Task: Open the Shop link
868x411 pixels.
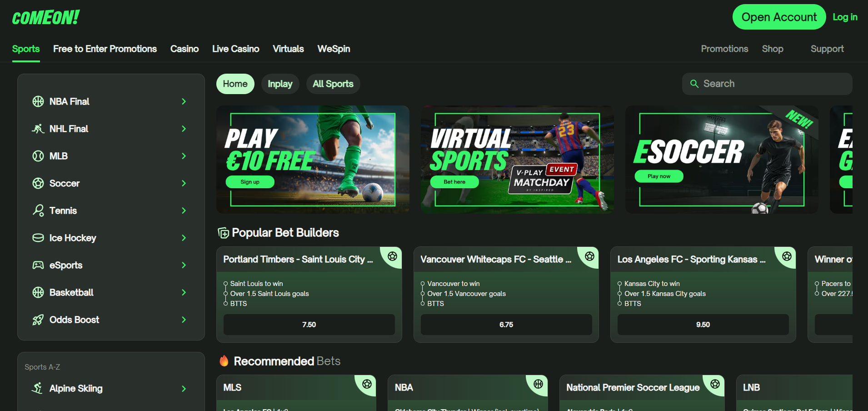Action: [x=773, y=49]
